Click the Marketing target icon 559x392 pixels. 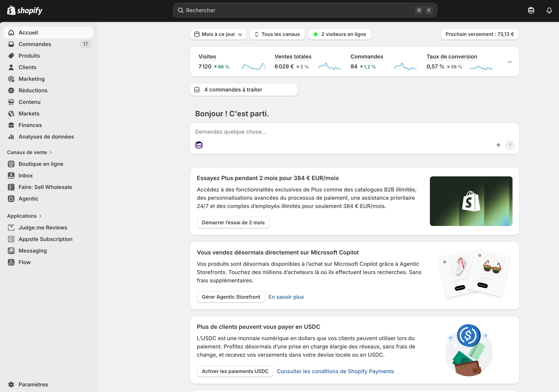[11, 79]
